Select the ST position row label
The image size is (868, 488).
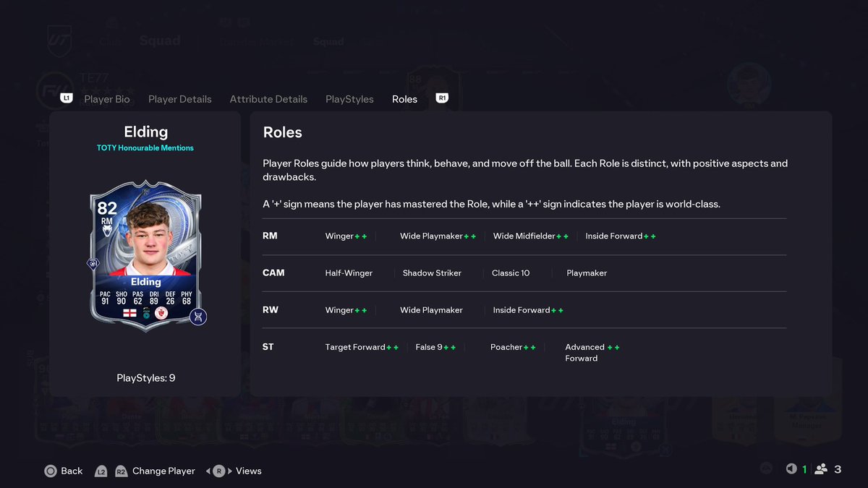[268, 347]
